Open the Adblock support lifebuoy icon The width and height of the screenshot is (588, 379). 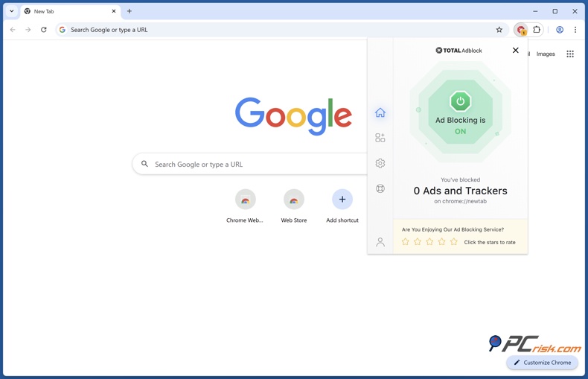(x=380, y=188)
